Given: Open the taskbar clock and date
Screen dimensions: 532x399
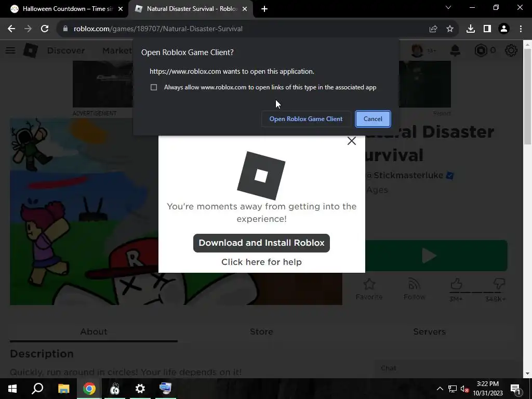Looking at the screenshot, I should pyautogui.click(x=487, y=389).
